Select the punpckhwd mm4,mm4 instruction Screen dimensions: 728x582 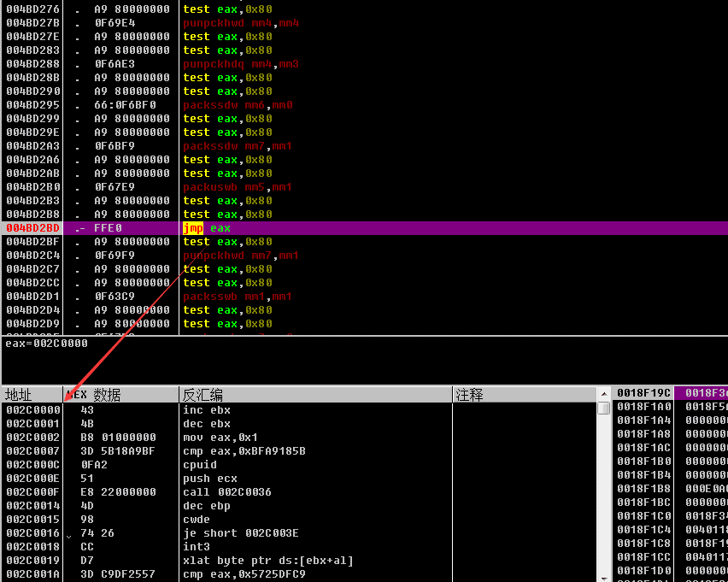pos(241,23)
